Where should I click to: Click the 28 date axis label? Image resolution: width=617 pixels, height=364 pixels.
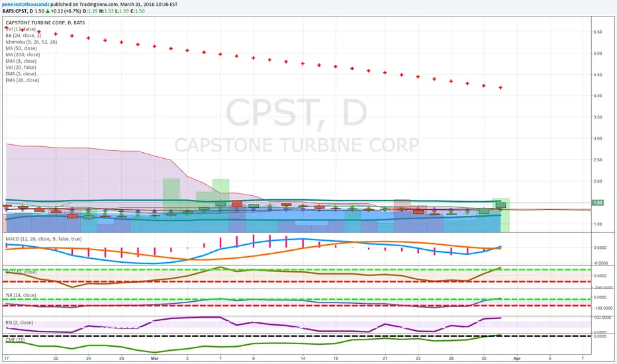tap(451, 359)
